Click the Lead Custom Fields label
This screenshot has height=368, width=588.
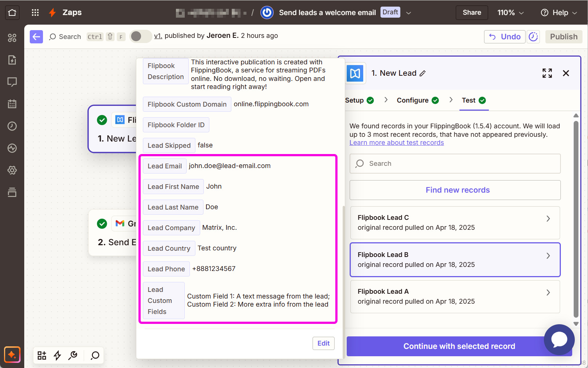[x=163, y=301]
